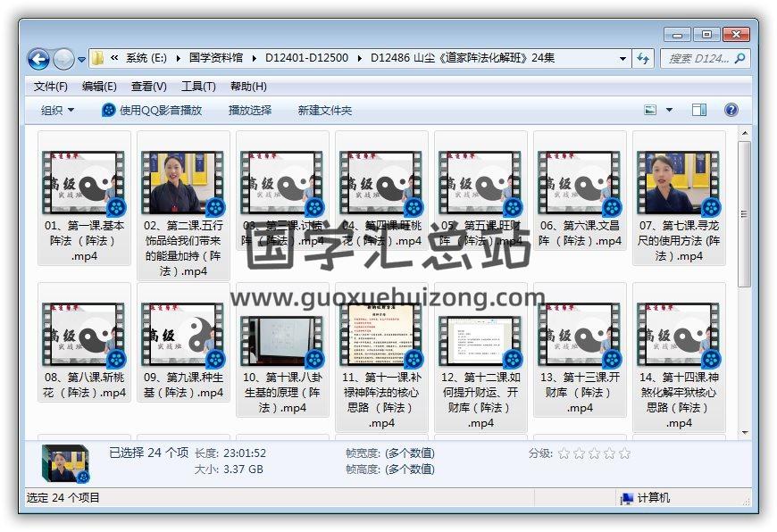Click the Forward navigation arrow button
Image resolution: width=777 pixels, height=532 pixels.
(63, 59)
